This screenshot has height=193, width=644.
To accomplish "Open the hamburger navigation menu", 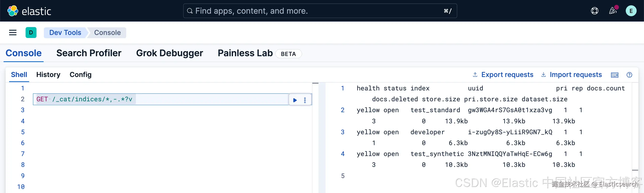I will (x=13, y=33).
